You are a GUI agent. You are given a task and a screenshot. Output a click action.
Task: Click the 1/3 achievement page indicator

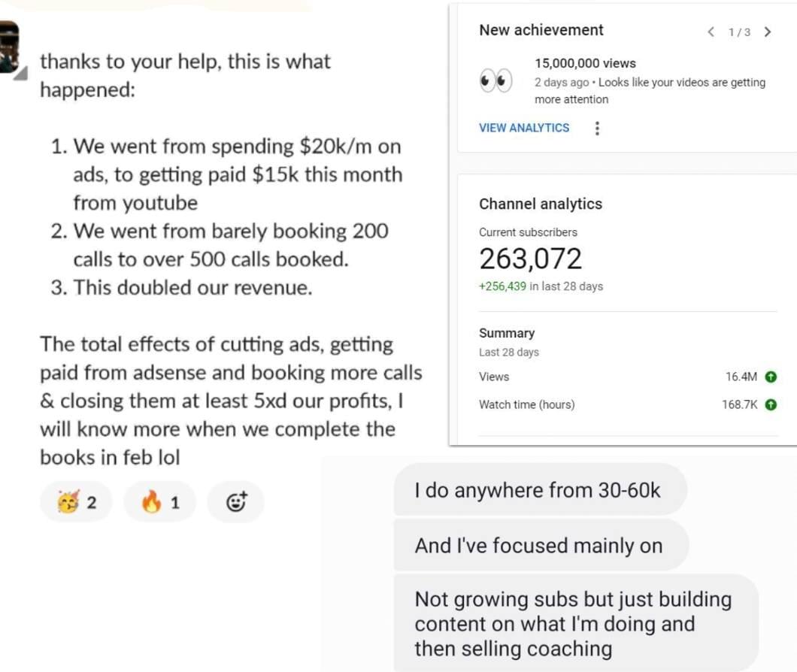(739, 32)
